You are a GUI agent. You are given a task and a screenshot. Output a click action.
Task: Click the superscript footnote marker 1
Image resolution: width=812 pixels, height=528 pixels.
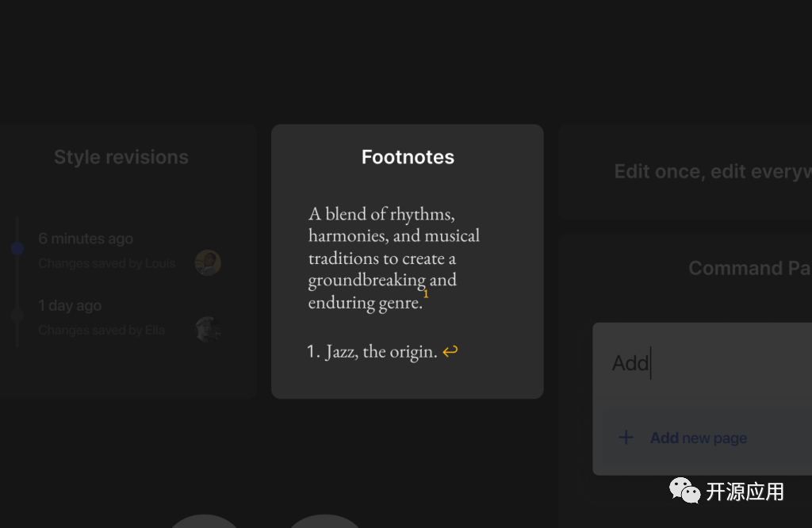[x=426, y=294]
